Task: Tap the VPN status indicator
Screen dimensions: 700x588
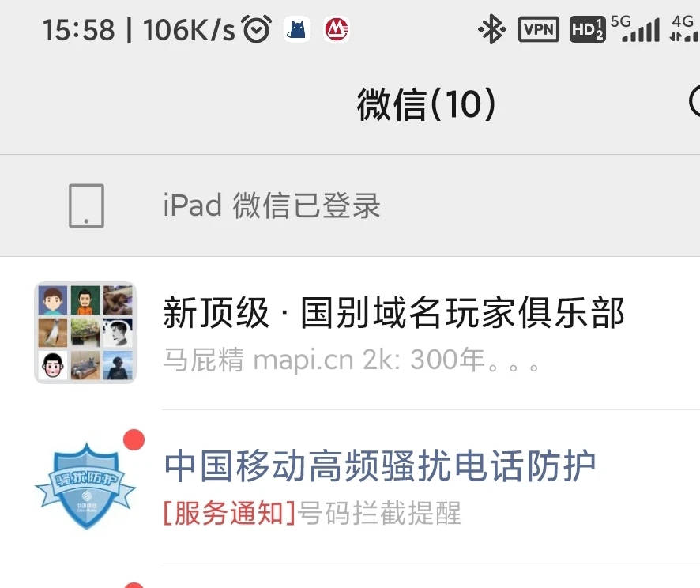Action: coord(538,29)
